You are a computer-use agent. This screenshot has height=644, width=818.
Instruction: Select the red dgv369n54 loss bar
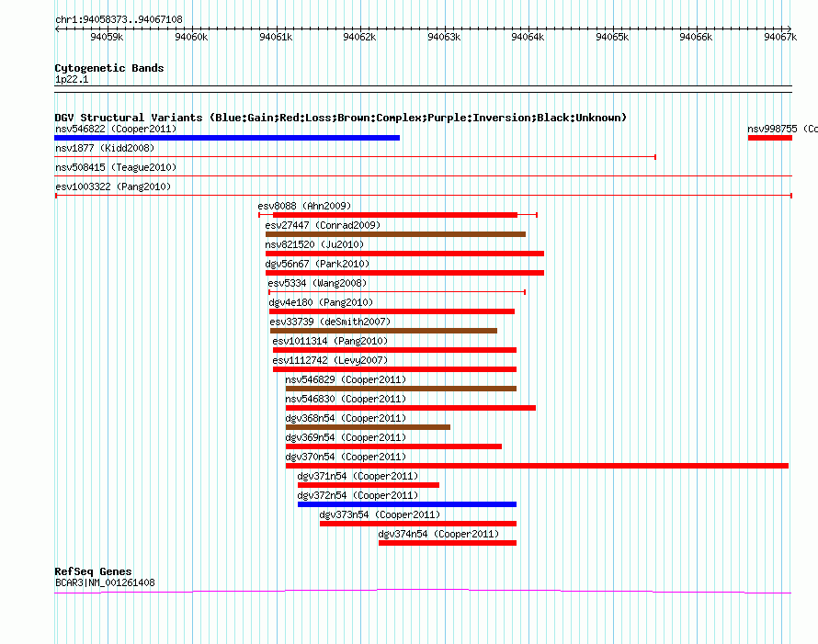(x=394, y=446)
